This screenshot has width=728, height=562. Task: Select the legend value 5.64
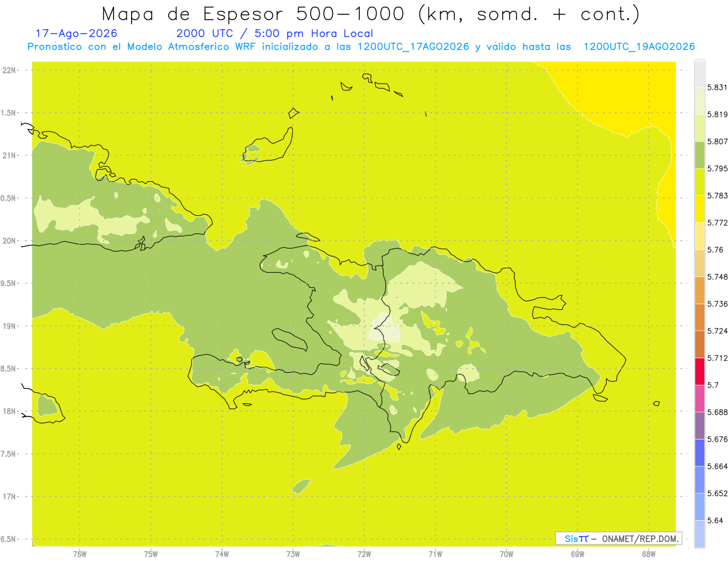click(x=715, y=520)
